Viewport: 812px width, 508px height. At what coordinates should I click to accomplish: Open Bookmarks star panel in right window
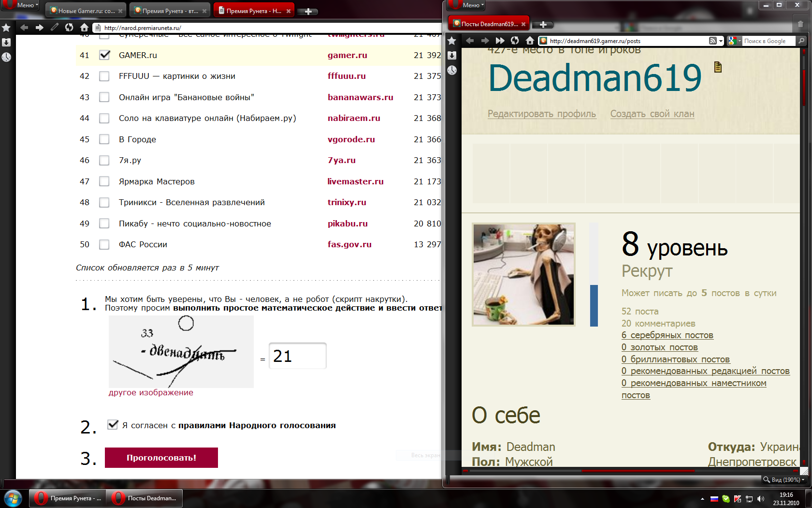point(452,41)
